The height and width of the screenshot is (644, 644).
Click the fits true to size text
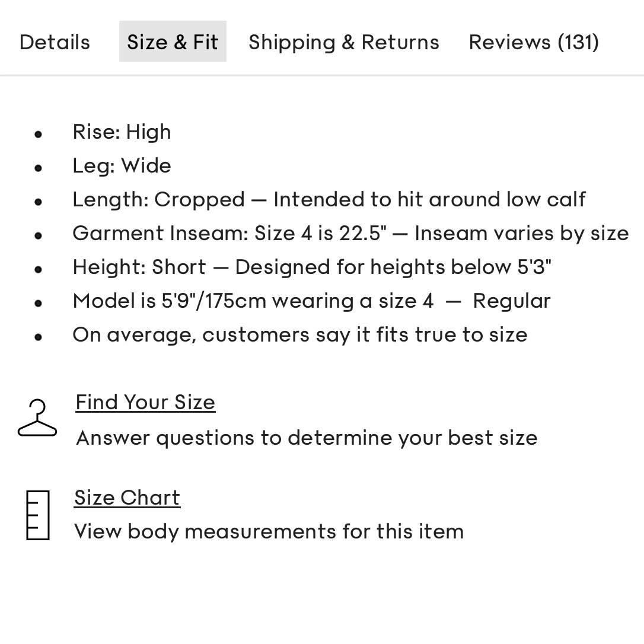point(300,334)
